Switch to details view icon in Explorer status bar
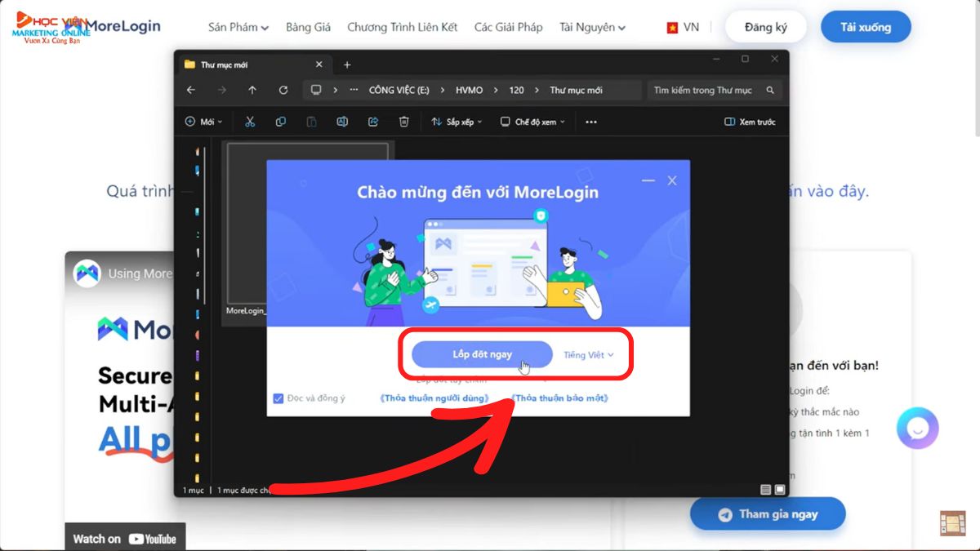Screen dimensions: 980x551 pos(765,490)
